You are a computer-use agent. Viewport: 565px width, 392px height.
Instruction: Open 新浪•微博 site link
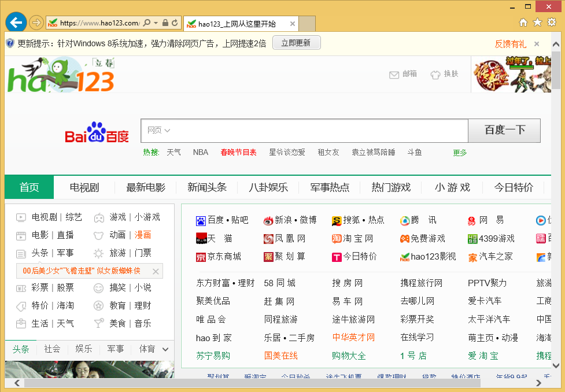click(x=290, y=220)
